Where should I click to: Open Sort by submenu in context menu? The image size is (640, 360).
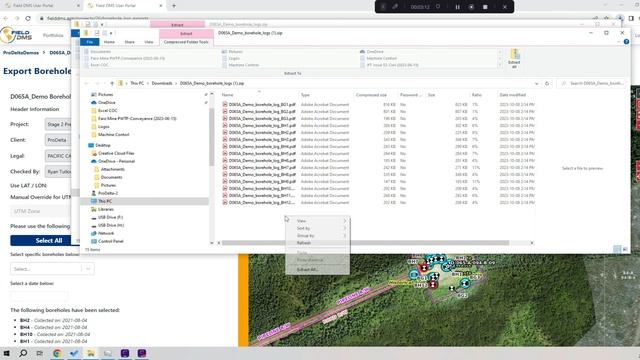317,228
